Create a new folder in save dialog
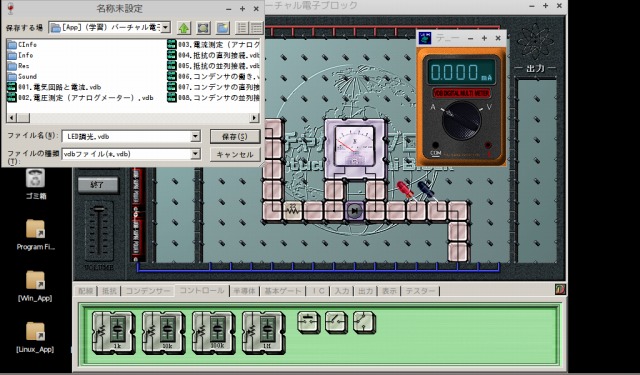Viewport: 640px width, 375px height. click(x=222, y=28)
